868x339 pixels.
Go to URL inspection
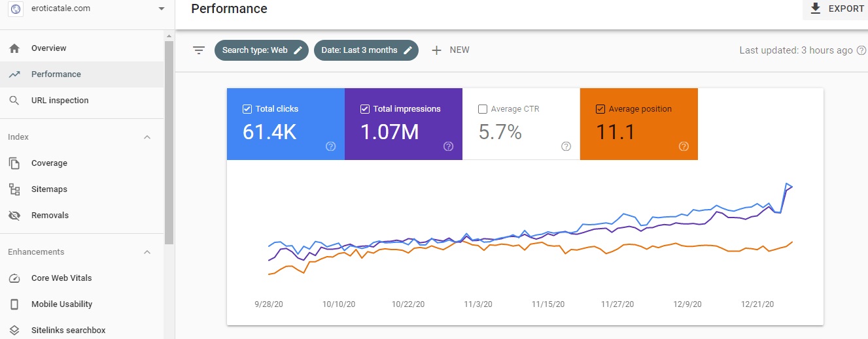click(x=60, y=101)
